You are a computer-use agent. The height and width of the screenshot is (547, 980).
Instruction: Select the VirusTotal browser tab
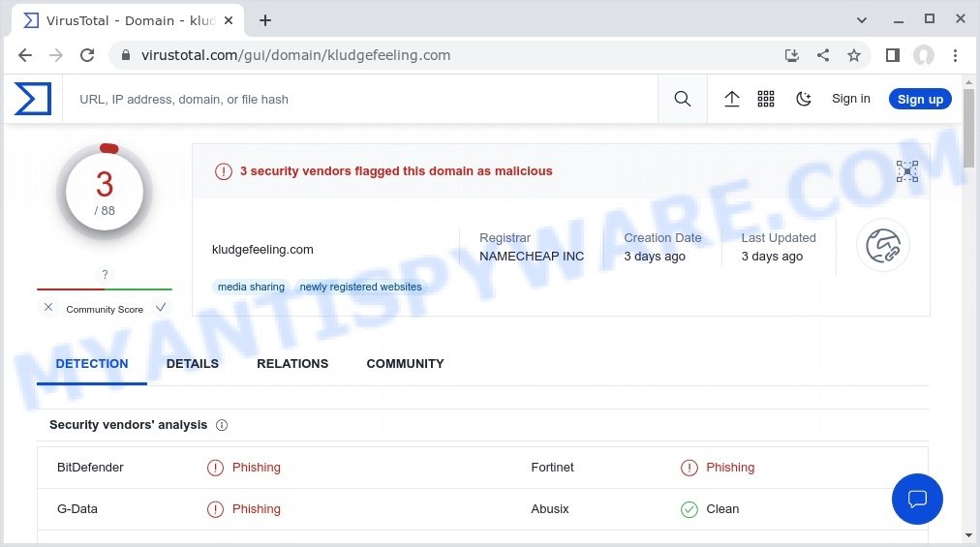(128, 20)
